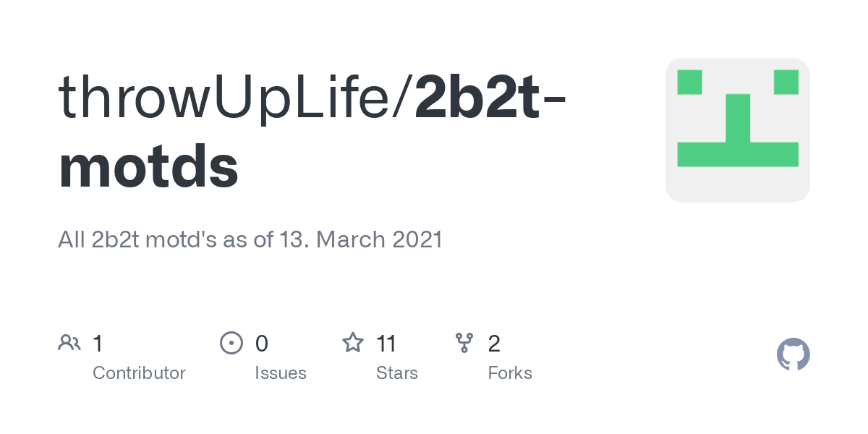Click the forks count 2
The image size is (868, 434).
[x=494, y=343]
